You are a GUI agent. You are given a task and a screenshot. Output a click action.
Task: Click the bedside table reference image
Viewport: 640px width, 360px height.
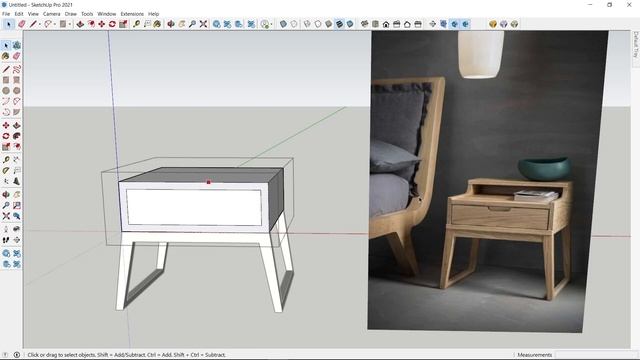(x=488, y=182)
